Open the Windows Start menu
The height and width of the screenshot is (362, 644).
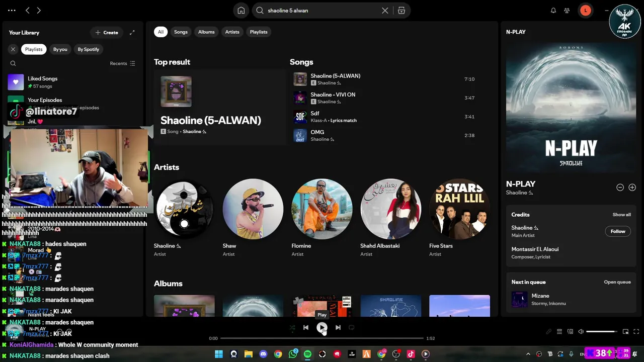(219, 354)
